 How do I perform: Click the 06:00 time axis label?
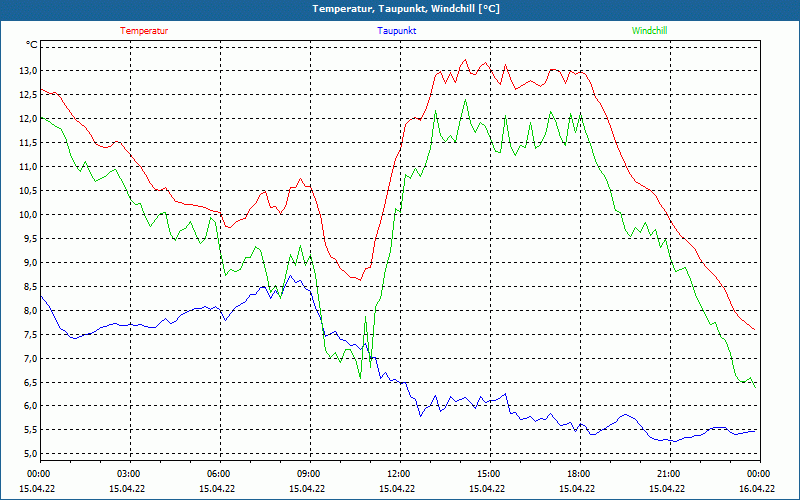(x=218, y=474)
